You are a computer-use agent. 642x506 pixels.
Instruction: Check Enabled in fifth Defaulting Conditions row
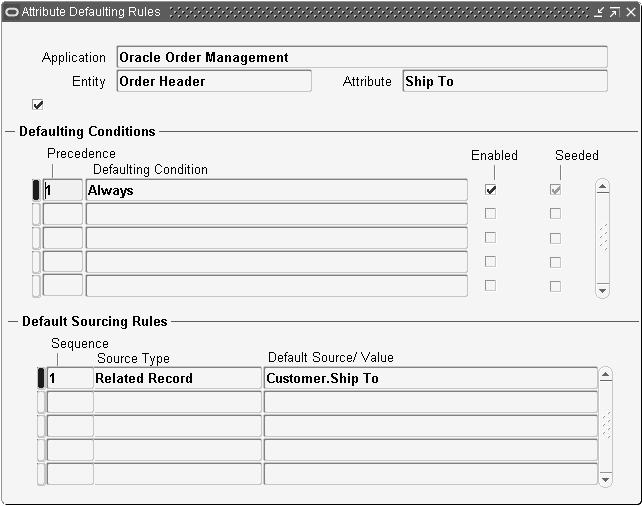[490, 285]
